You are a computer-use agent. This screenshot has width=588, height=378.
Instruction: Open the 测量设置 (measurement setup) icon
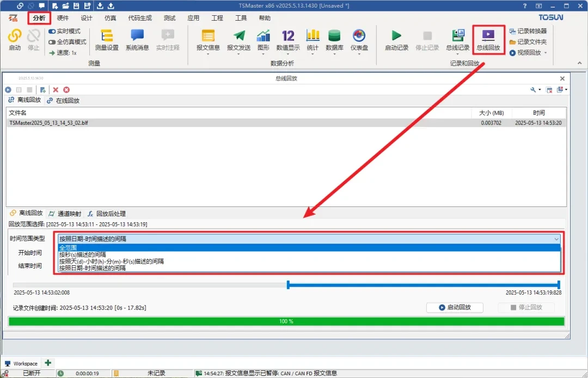pyautogui.click(x=107, y=37)
